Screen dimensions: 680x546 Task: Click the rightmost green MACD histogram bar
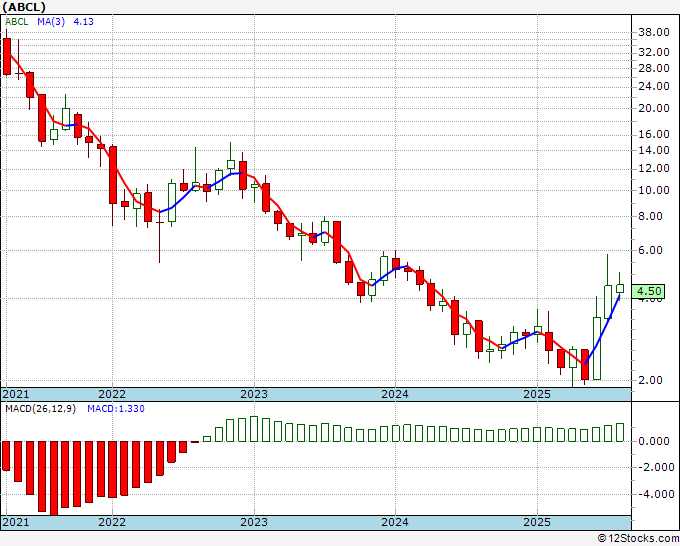(x=620, y=433)
